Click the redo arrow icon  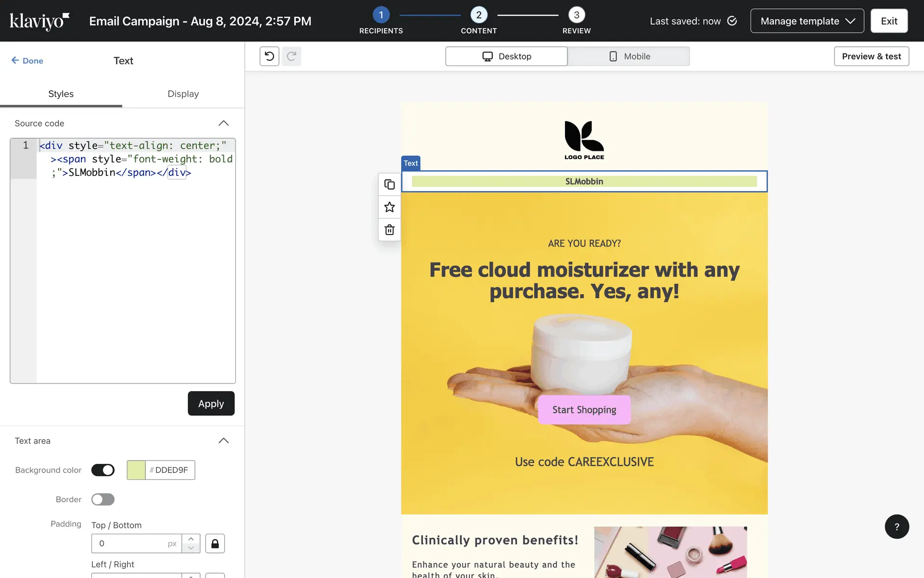(292, 56)
